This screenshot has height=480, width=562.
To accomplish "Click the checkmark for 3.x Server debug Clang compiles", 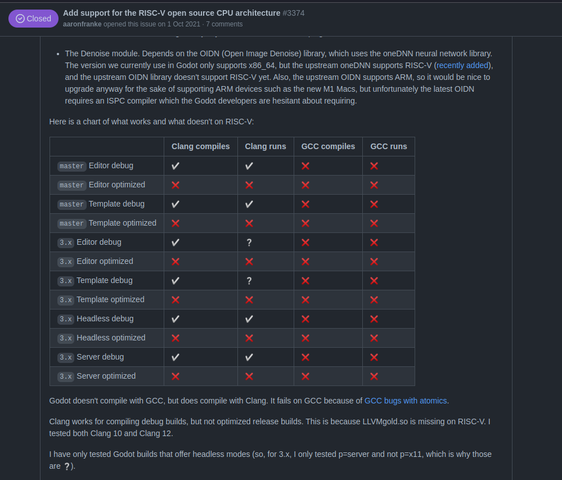I will pos(175,357).
